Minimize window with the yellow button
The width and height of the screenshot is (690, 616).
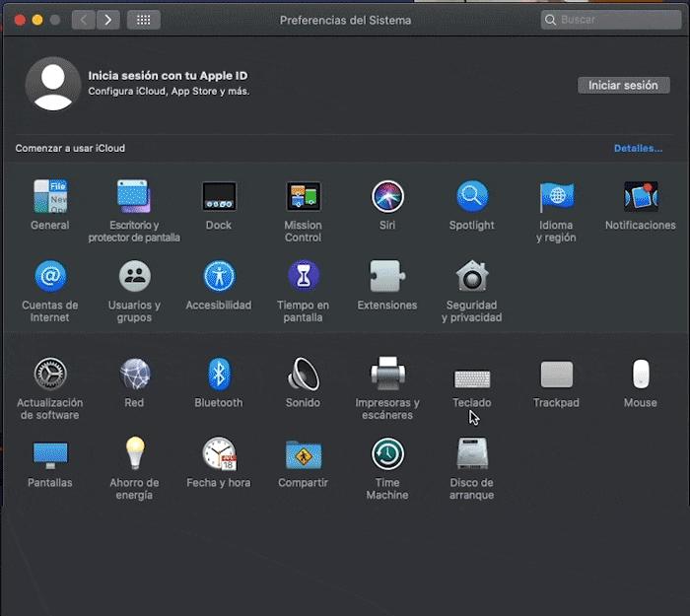coord(37,20)
